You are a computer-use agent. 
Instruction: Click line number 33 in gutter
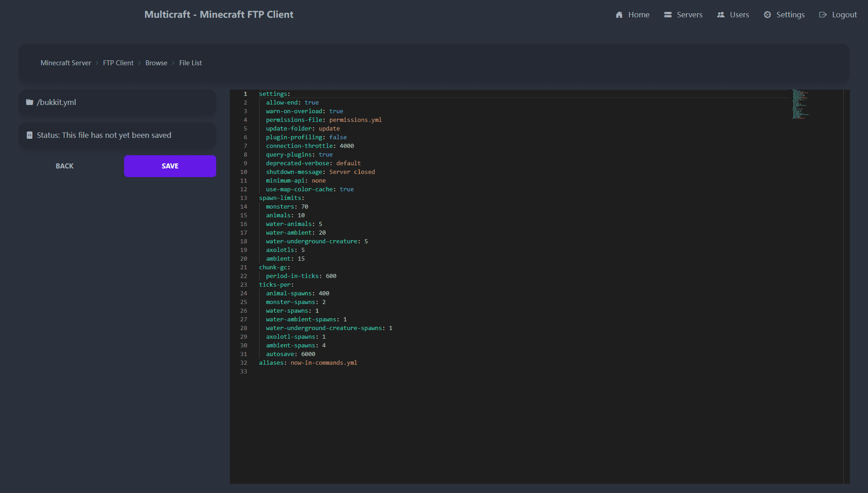244,372
